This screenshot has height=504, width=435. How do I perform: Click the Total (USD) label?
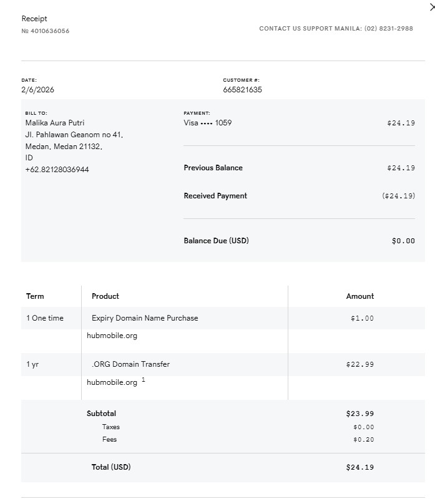pyautogui.click(x=111, y=467)
